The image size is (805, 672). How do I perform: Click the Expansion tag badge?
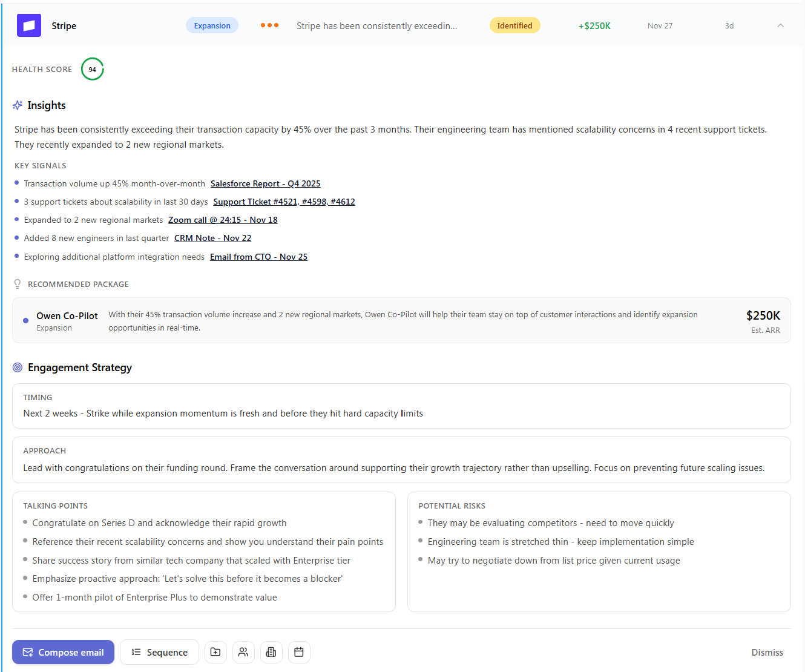click(x=212, y=25)
